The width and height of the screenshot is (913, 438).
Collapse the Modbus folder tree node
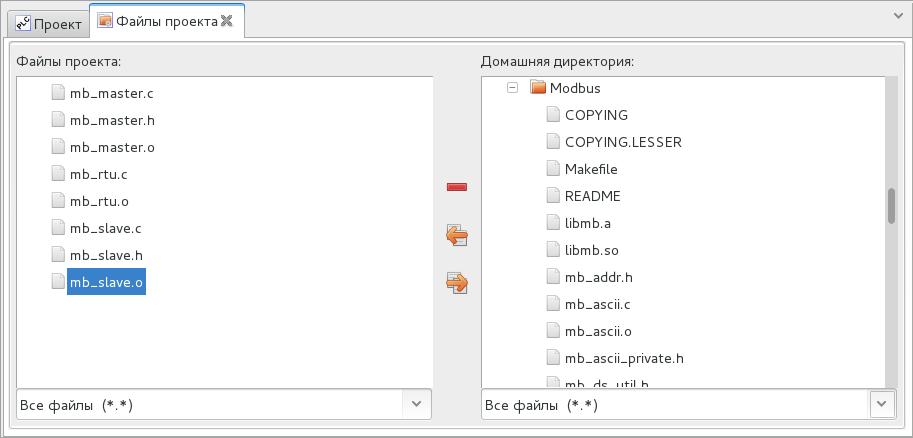coord(512,88)
